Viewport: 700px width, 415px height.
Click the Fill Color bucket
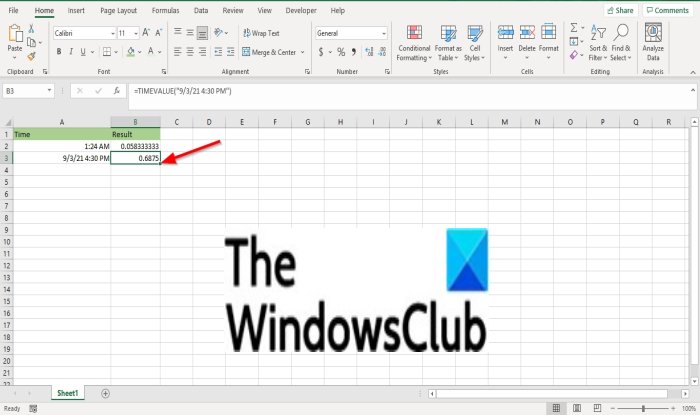(x=130, y=52)
